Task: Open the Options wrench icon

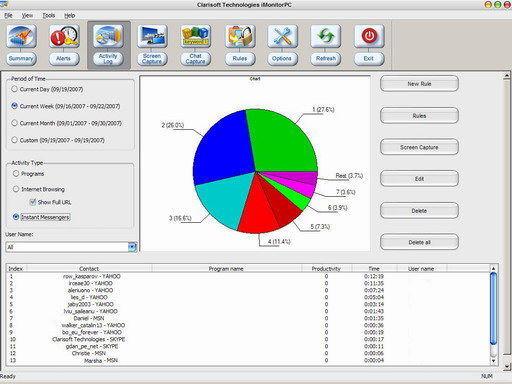Action: coord(282,36)
